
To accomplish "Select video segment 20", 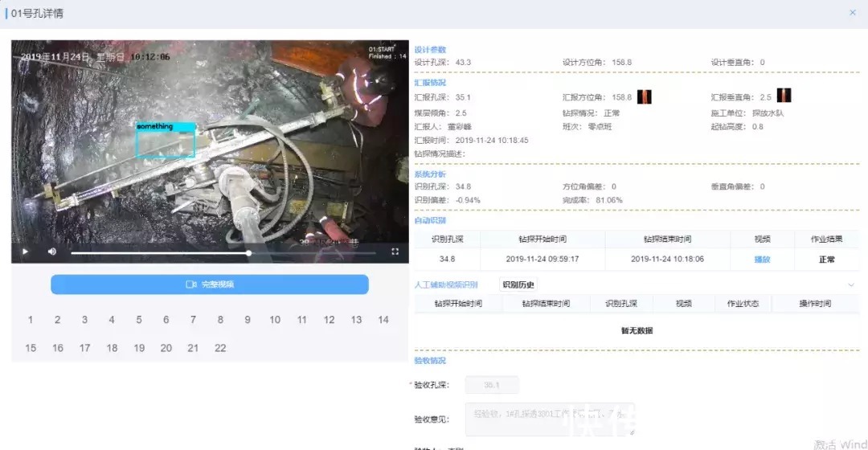I will click(166, 348).
